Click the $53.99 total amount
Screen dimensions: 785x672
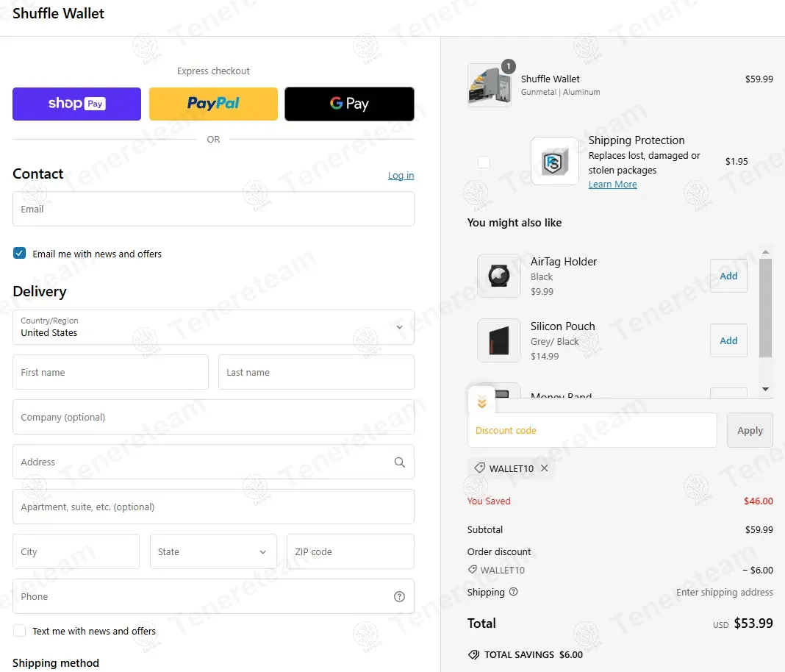[x=753, y=623]
